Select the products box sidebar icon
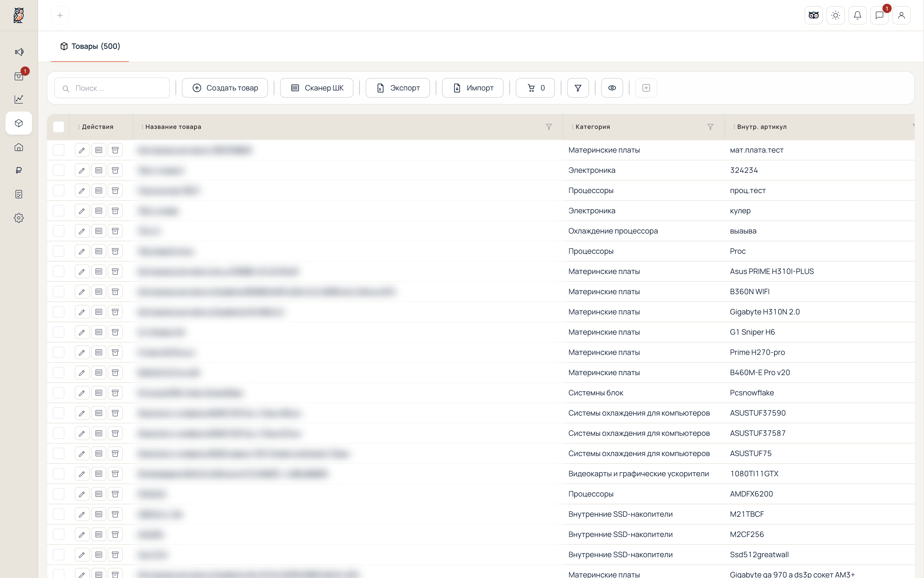The width and height of the screenshot is (924, 578). 19,123
